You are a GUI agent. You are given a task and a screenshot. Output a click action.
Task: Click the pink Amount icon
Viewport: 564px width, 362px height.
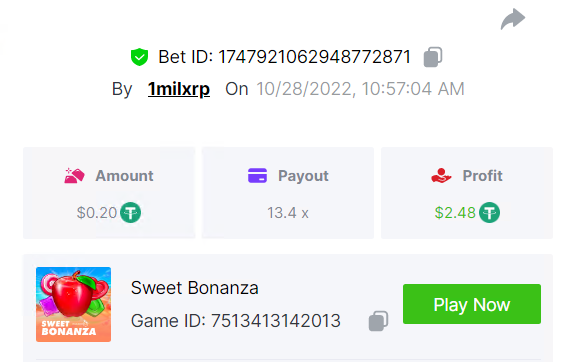click(x=74, y=176)
